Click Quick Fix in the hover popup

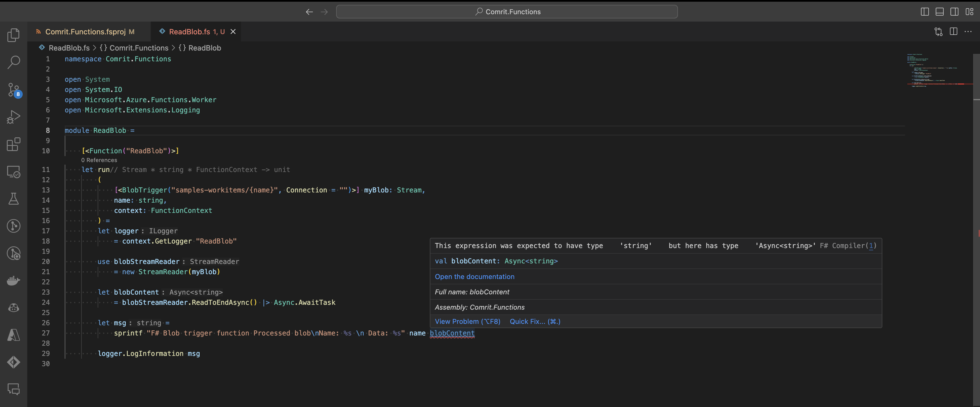click(x=535, y=321)
